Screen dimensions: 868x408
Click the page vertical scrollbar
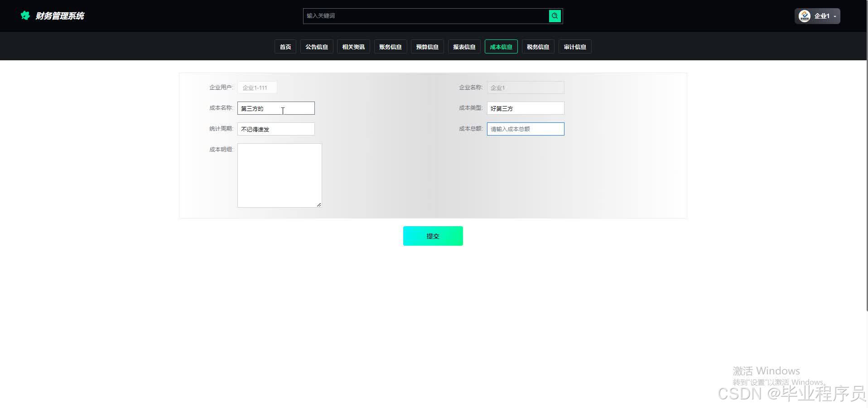click(x=866, y=155)
